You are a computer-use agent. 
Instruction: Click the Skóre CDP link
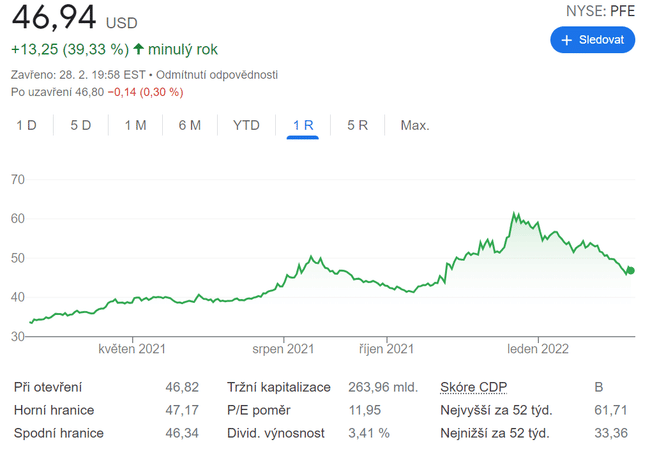point(475,387)
